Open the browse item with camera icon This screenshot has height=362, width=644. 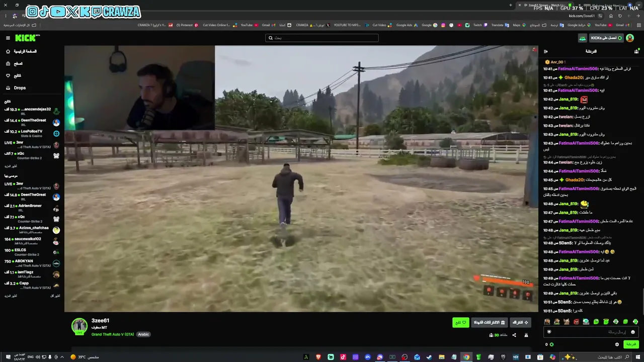tap(14, 63)
